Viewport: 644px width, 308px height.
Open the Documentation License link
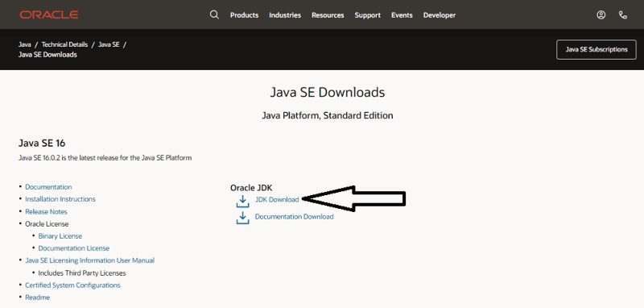[74, 248]
